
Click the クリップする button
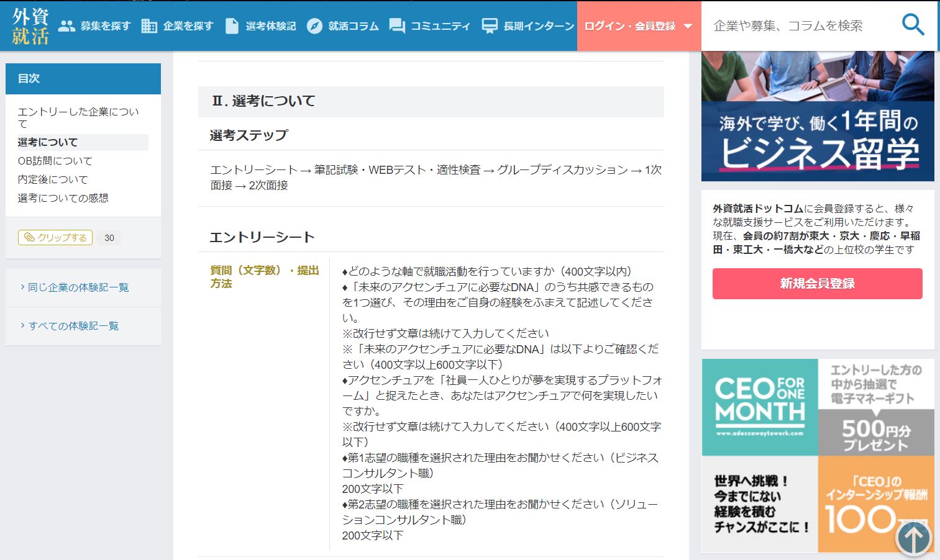(55, 238)
